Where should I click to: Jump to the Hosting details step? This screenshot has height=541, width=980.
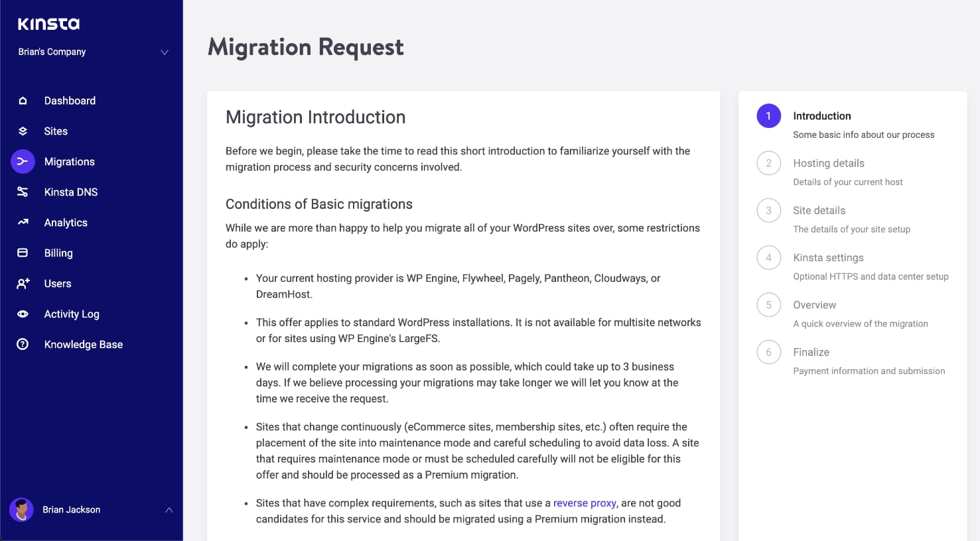[x=829, y=163]
